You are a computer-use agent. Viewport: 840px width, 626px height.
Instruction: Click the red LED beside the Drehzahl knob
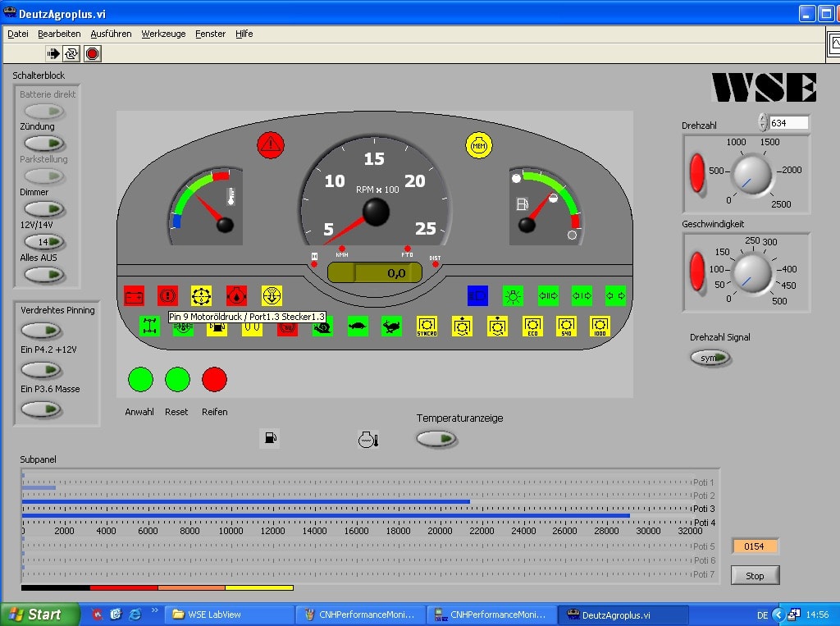click(x=697, y=173)
